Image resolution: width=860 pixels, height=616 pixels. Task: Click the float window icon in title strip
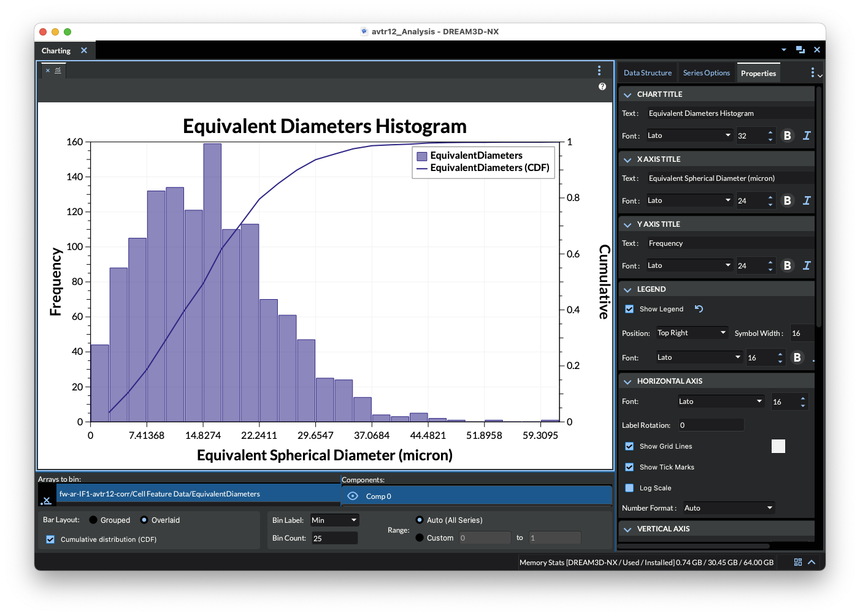[x=800, y=50]
